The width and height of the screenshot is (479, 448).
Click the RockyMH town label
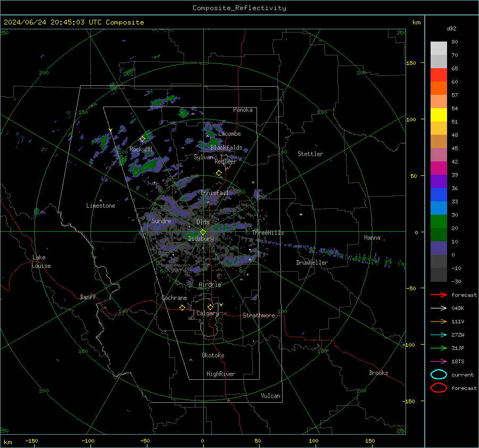[x=141, y=149]
